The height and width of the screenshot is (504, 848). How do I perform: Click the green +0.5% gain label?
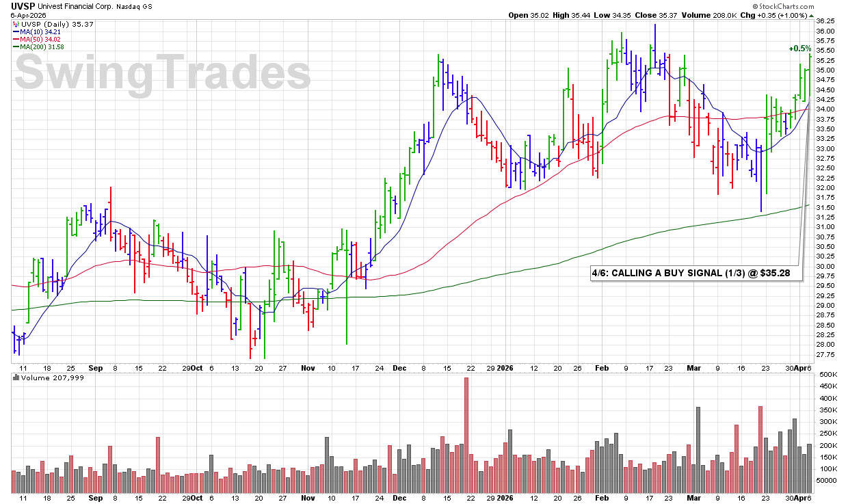click(x=799, y=49)
